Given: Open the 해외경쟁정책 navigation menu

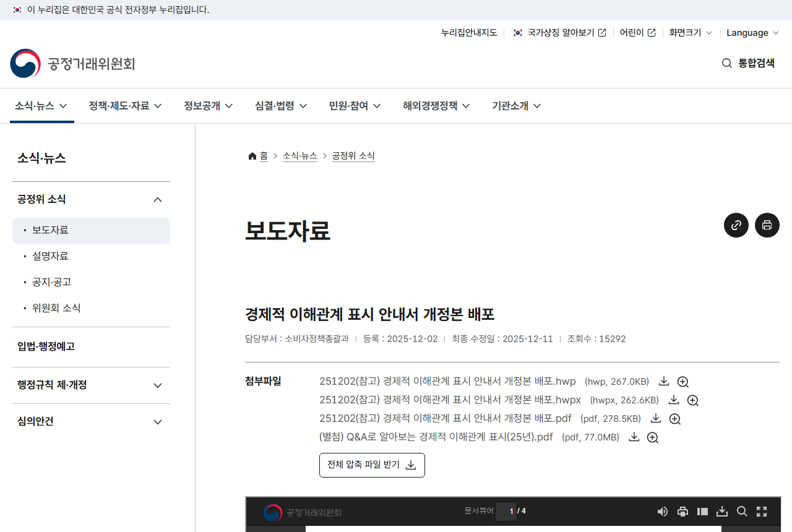Looking at the screenshot, I should (437, 106).
